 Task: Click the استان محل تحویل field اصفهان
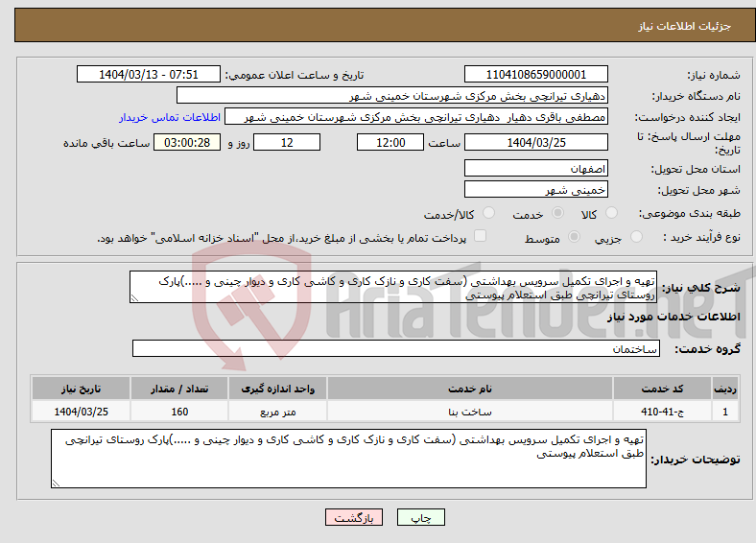pos(535,168)
